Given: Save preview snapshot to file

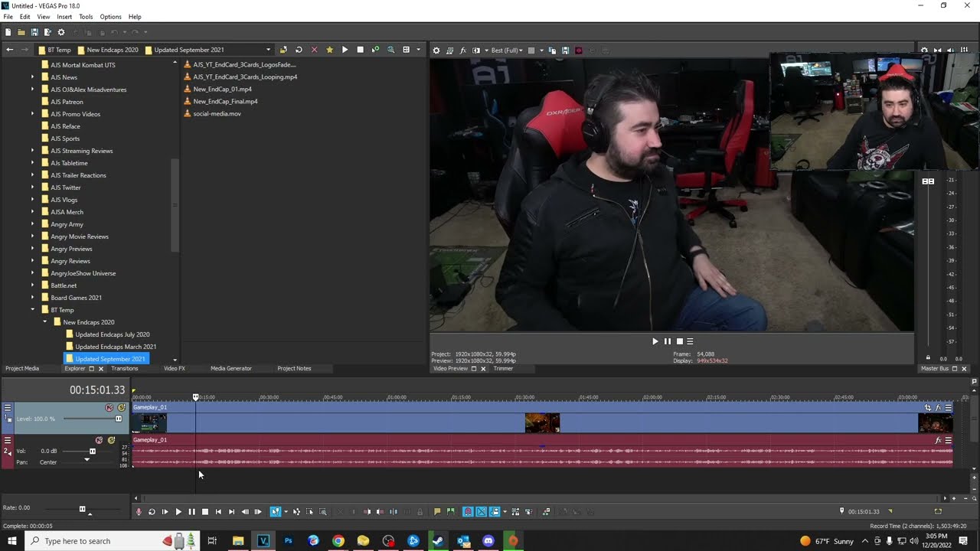Looking at the screenshot, I should pos(565,51).
